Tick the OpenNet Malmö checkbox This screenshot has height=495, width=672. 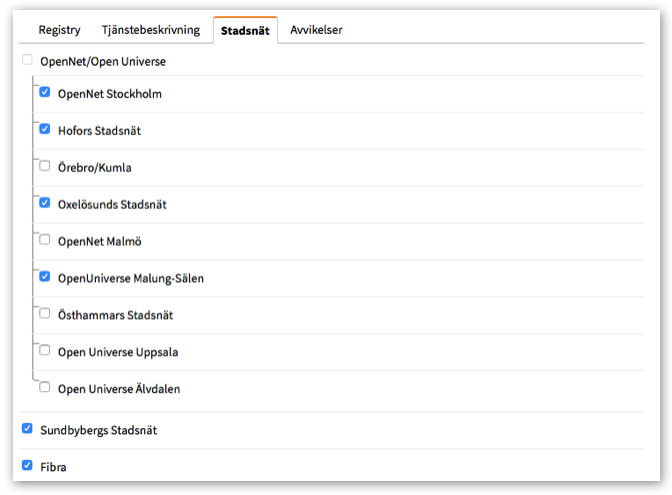point(45,239)
